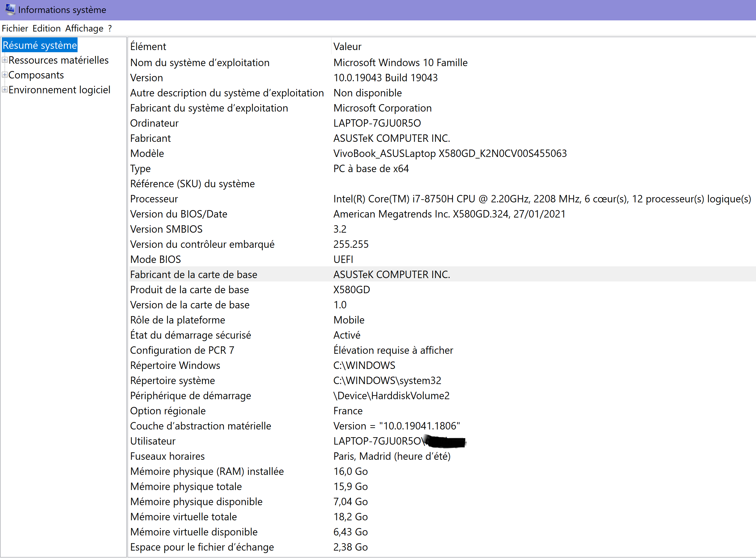This screenshot has width=756, height=558.
Task: Select État du démarrage sécurisé row
Action: pyautogui.click(x=191, y=336)
